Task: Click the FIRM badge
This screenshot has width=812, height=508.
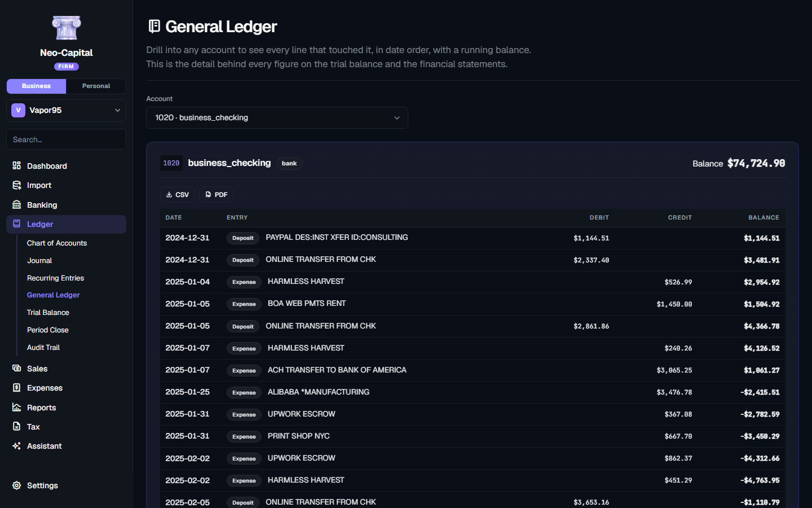Action: pyautogui.click(x=66, y=67)
